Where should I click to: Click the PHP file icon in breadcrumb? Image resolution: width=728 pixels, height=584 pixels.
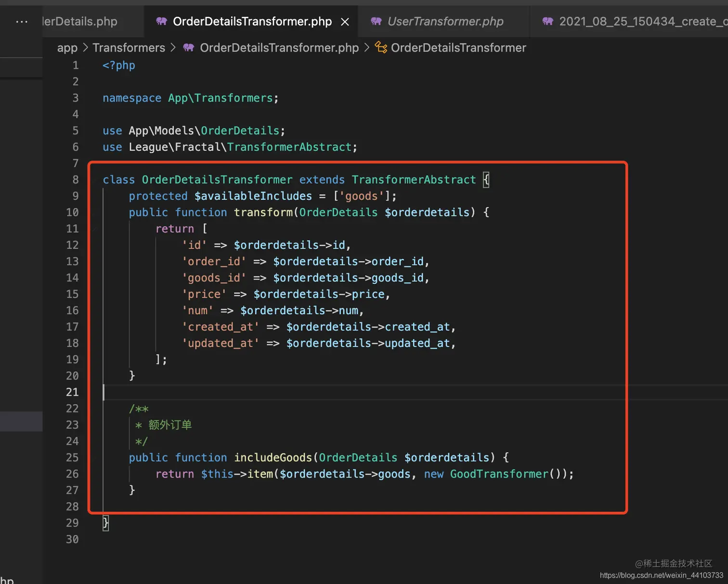pyautogui.click(x=189, y=47)
